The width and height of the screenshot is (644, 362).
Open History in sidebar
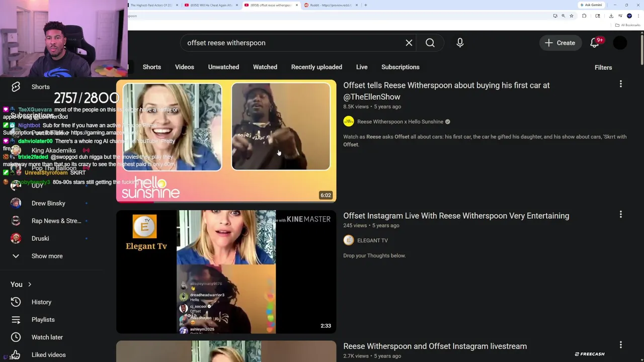(x=41, y=302)
